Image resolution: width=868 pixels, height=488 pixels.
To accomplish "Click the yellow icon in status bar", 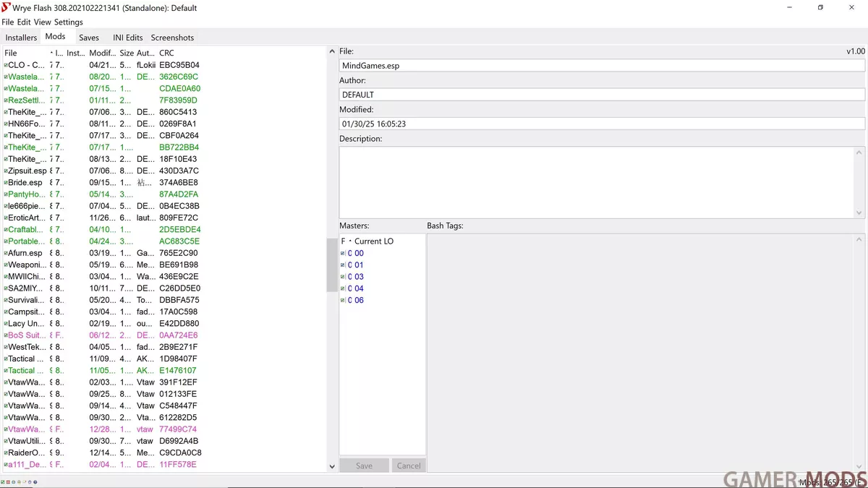I will 17,481.
